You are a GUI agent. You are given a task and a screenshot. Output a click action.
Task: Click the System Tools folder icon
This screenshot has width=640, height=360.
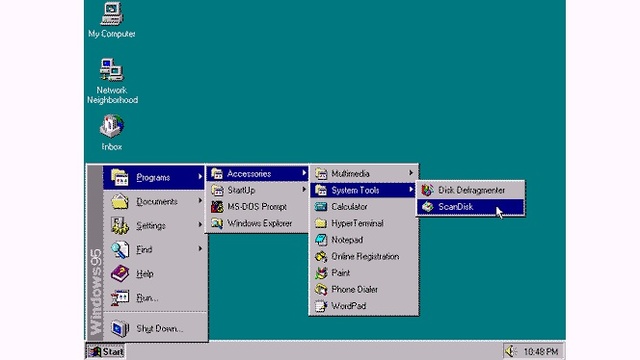click(321, 190)
